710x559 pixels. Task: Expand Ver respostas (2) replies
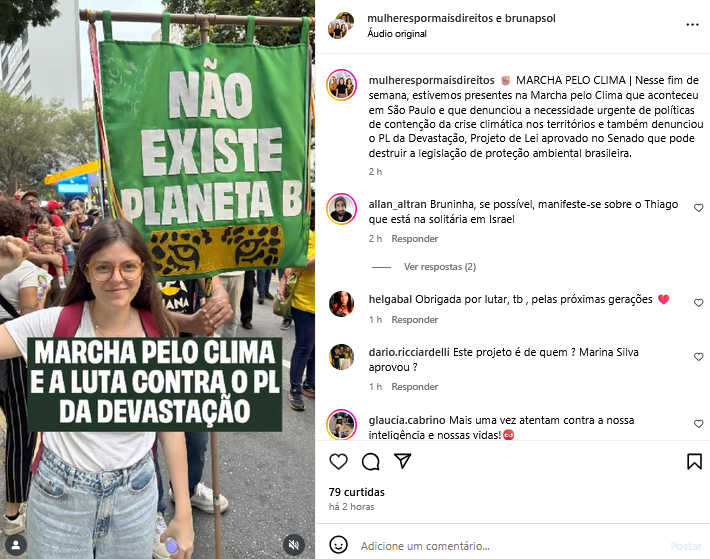click(x=440, y=267)
